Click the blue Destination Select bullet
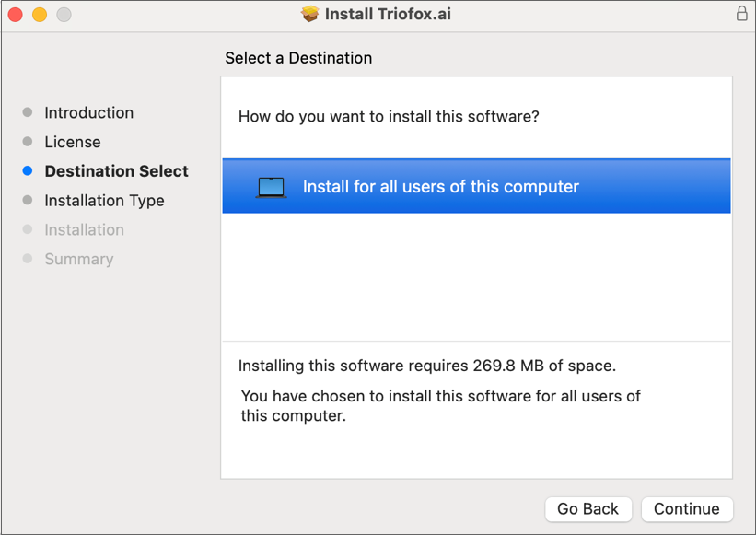 (x=28, y=170)
